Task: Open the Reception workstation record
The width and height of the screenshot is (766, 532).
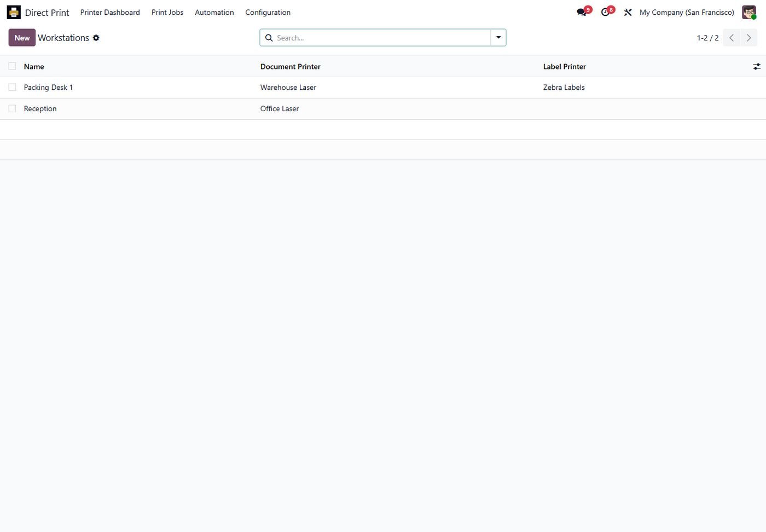Action: pyautogui.click(x=40, y=108)
